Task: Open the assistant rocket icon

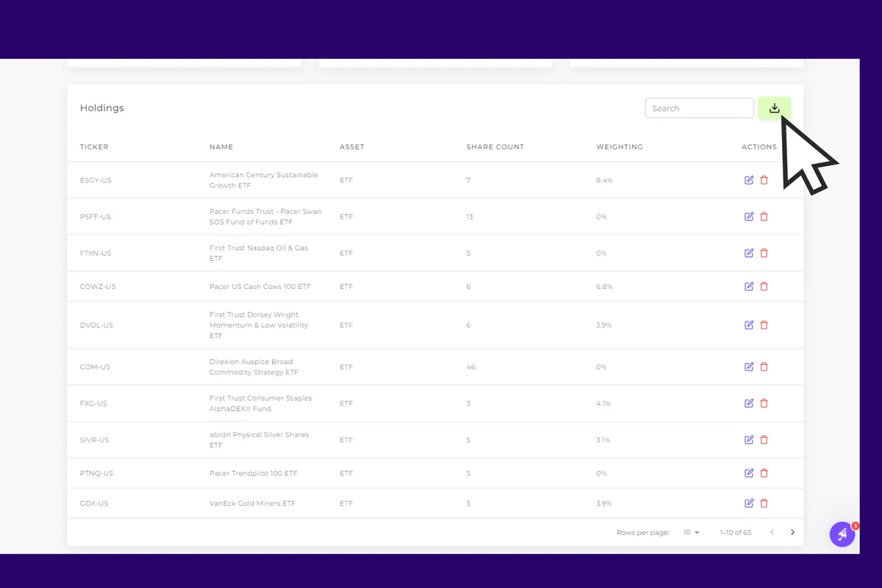Action: tap(842, 534)
